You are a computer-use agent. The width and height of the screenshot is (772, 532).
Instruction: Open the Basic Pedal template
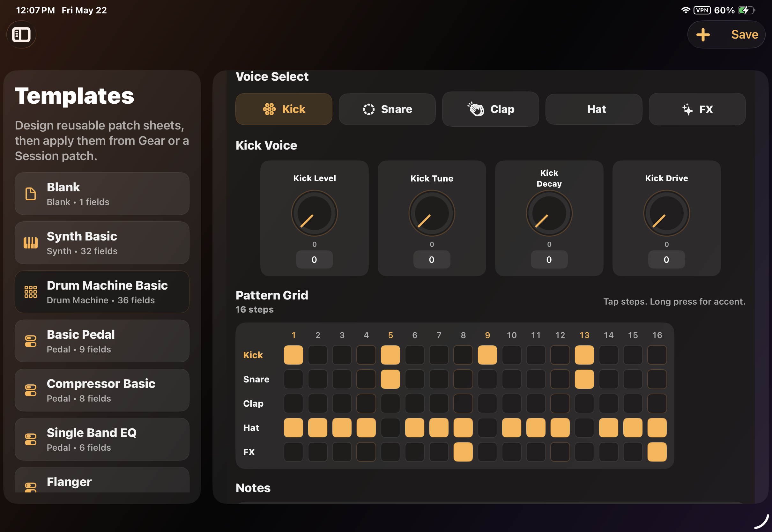point(102,341)
